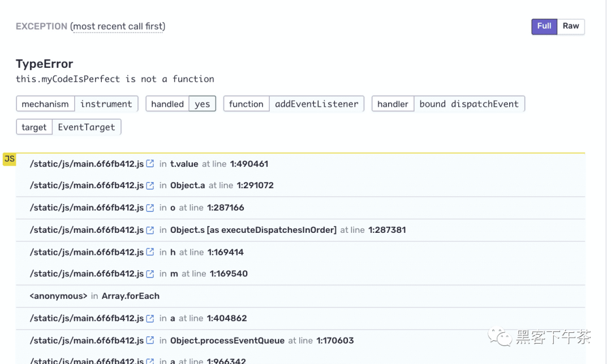Open source link icon for 'm' frame
Screen dimensions: 611x364
click(x=150, y=274)
